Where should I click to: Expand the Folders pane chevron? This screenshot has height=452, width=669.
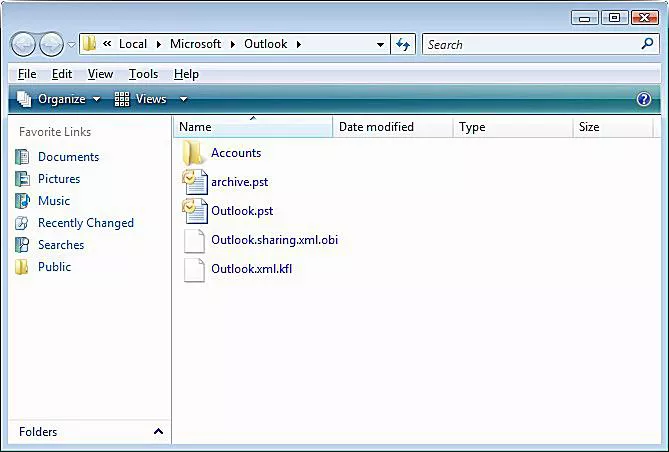coord(158,432)
